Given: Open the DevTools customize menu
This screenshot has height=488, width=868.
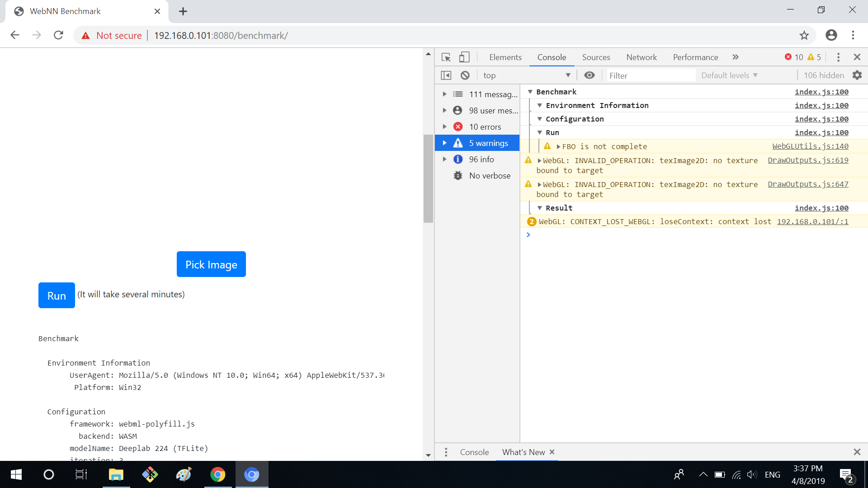Looking at the screenshot, I should coord(838,57).
